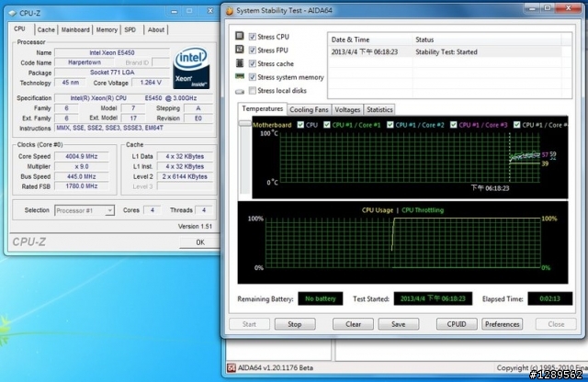Click the CPU Throttling graph label
The height and width of the screenshot is (382, 588).
click(423, 210)
